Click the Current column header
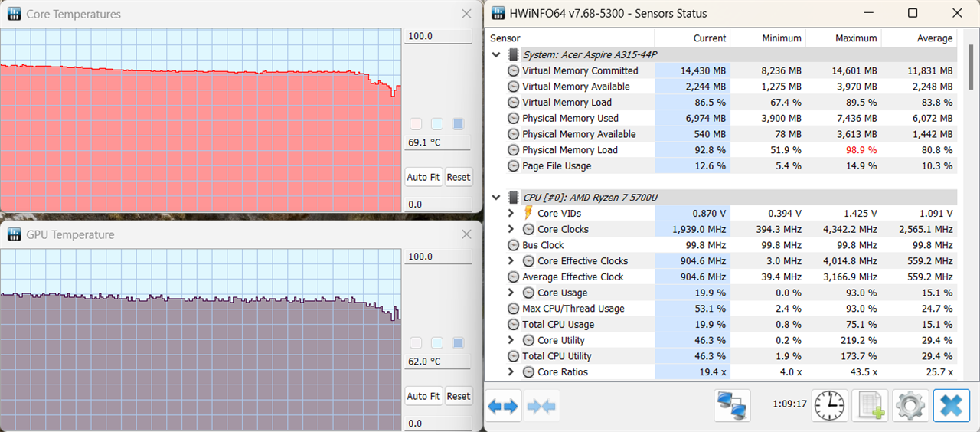 [693, 38]
